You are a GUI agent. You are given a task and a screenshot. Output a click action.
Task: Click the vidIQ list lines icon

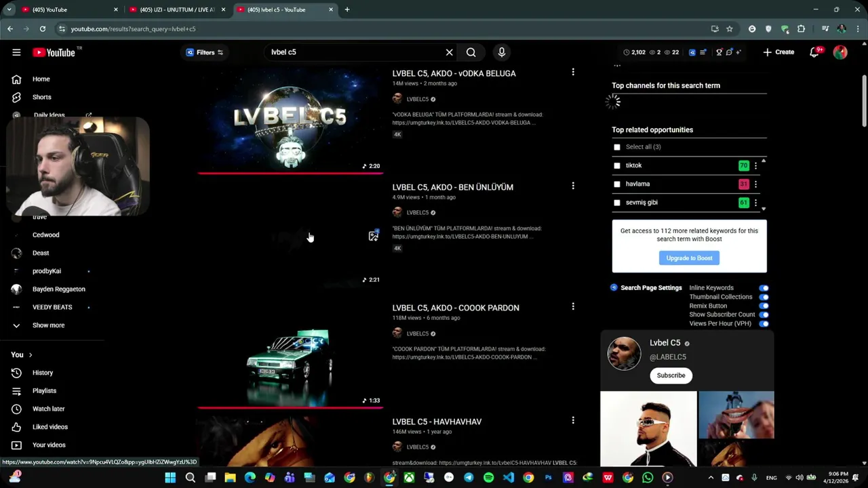coord(703,52)
